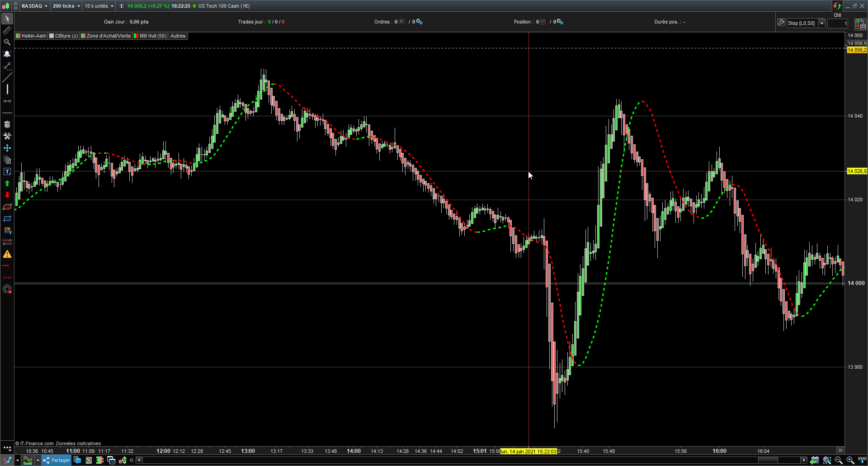Click the zoom in magnifier icon
The height and width of the screenshot is (466, 868).
[850, 460]
